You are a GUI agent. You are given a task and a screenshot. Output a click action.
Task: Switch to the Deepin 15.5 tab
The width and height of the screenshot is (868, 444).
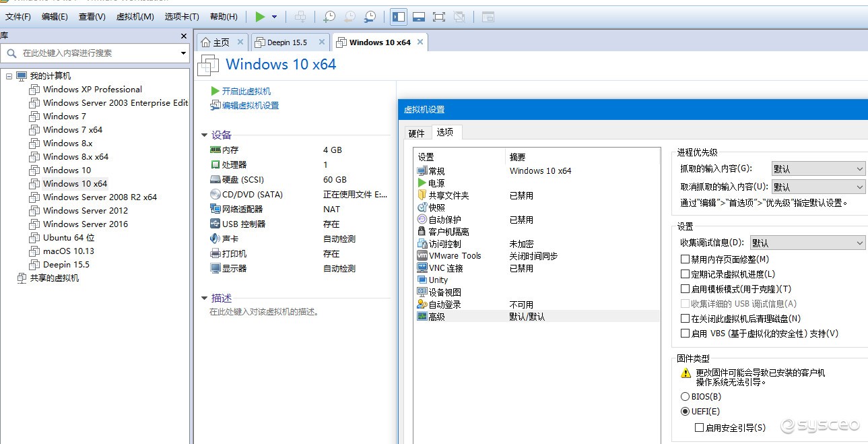[x=287, y=42]
